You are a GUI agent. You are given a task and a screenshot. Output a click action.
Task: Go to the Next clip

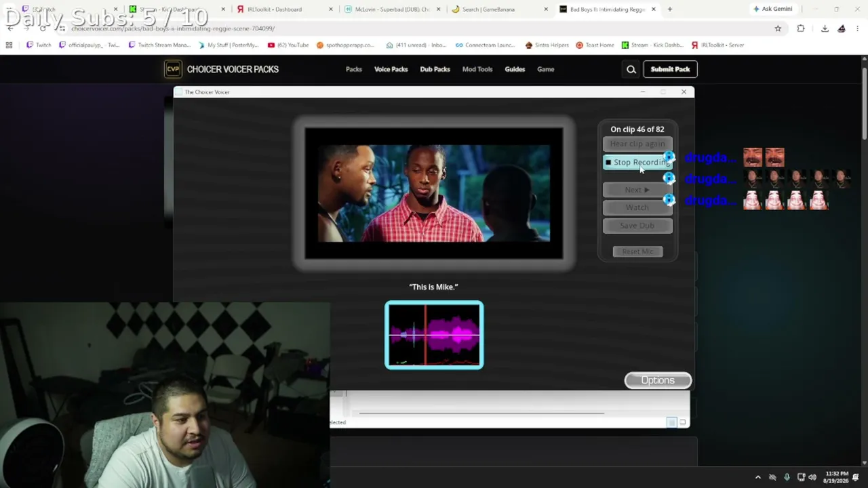tap(637, 190)
